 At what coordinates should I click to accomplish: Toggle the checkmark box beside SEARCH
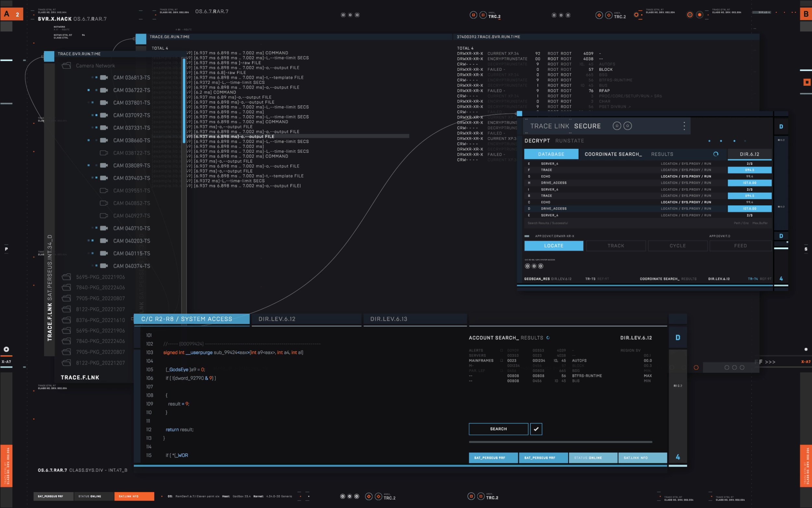536,429
